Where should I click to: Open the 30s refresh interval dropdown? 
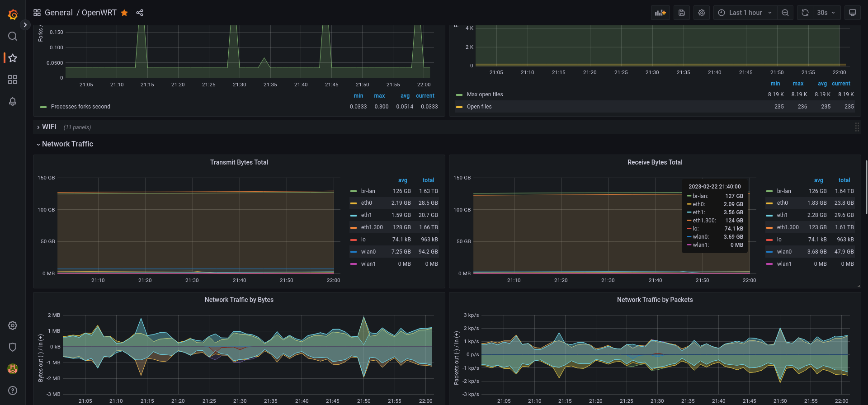(826, 13)
